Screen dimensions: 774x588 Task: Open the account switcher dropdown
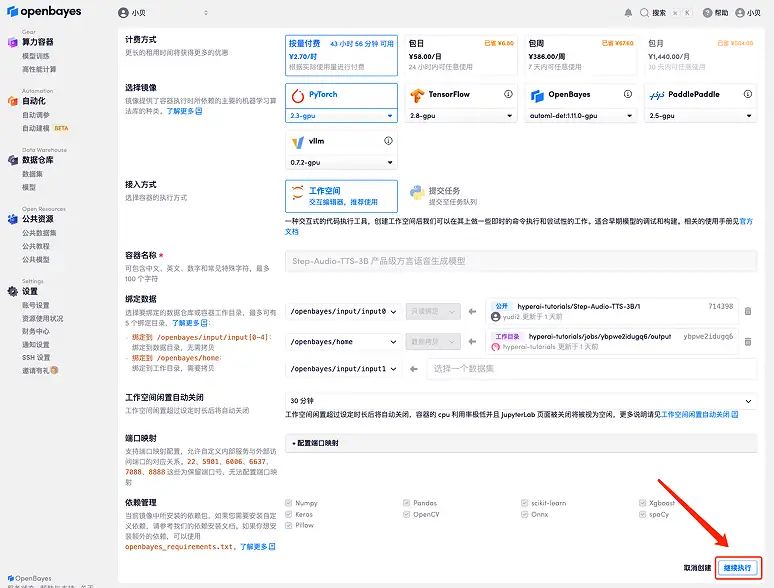[163, 13]
